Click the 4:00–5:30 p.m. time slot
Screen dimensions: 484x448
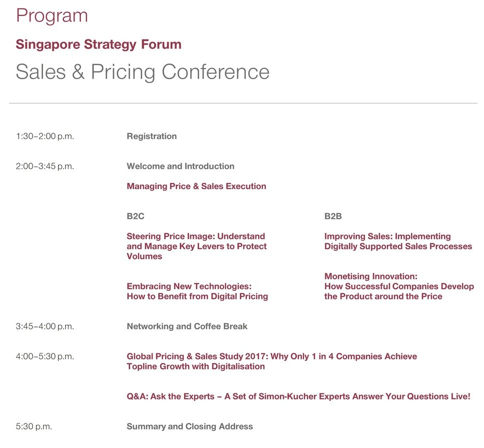click(x=45, y=356)
